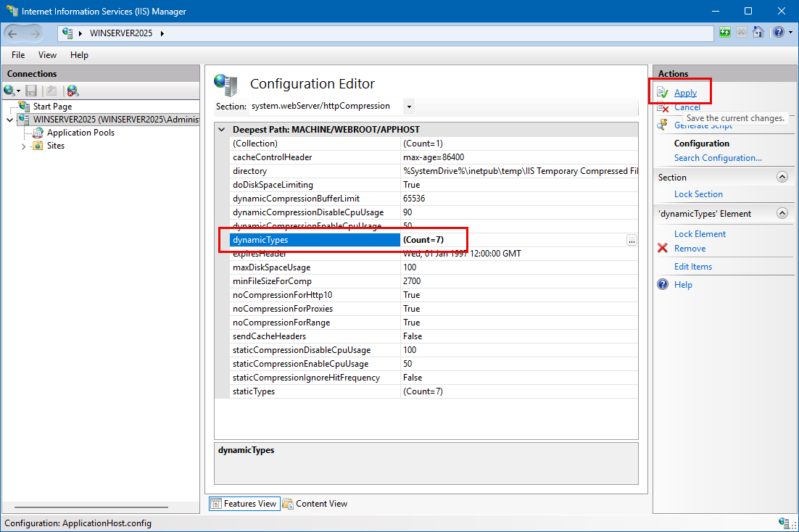Click the green Refresh Page icon

coord(725,33)
